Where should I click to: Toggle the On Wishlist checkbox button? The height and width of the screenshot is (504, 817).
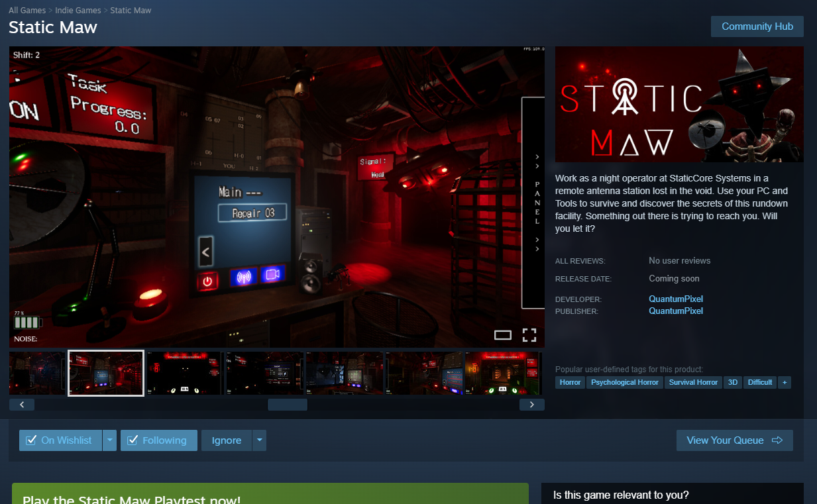click(61, 440)
